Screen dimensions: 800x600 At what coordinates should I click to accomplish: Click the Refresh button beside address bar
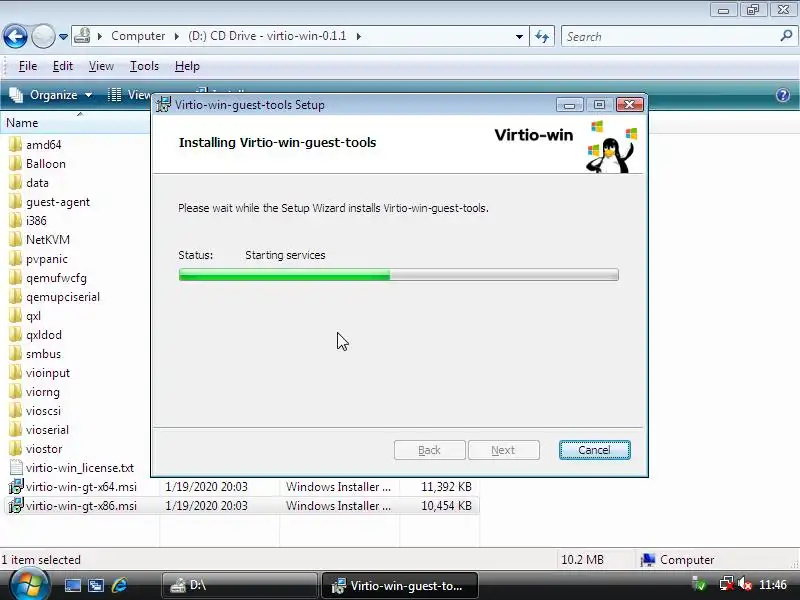pos(542,36)
